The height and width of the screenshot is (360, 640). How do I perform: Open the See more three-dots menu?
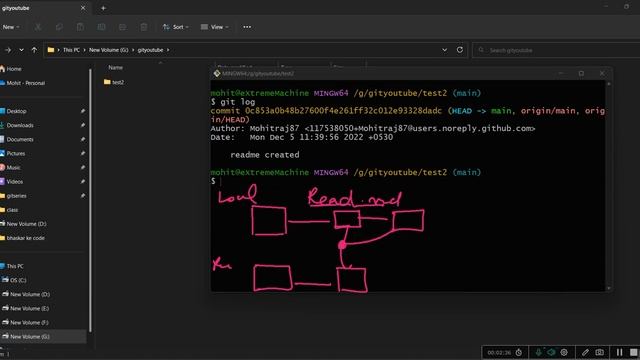coord(247,27)
